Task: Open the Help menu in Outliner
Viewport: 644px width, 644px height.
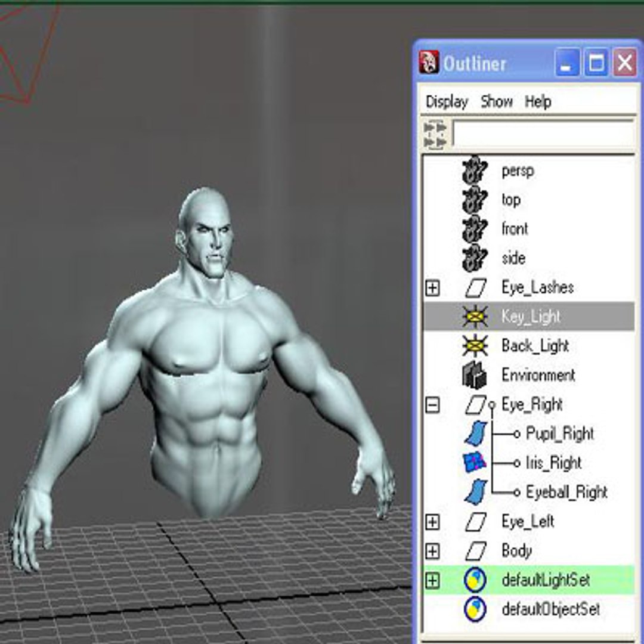Action: (x=538, y=101)
